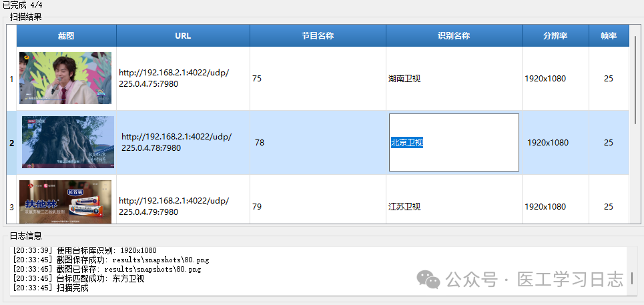Open the row 1 Hunan TV snapshot thumbnail
This screenshot has height=305, width=644.
coord(65,78)
